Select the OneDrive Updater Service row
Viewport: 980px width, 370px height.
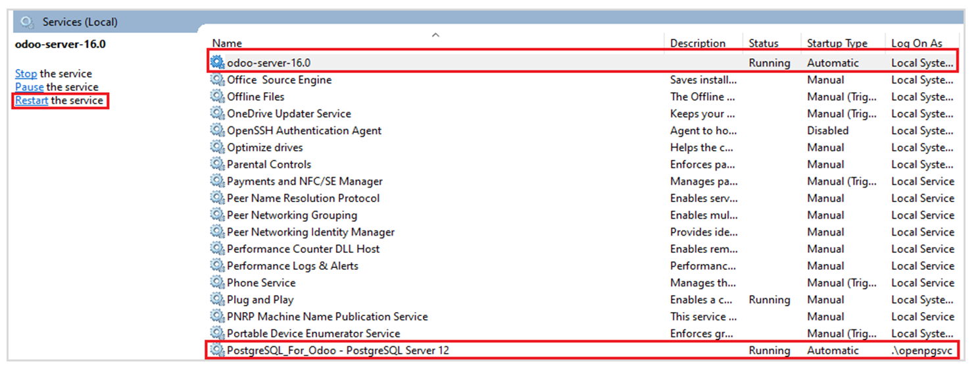289,114
